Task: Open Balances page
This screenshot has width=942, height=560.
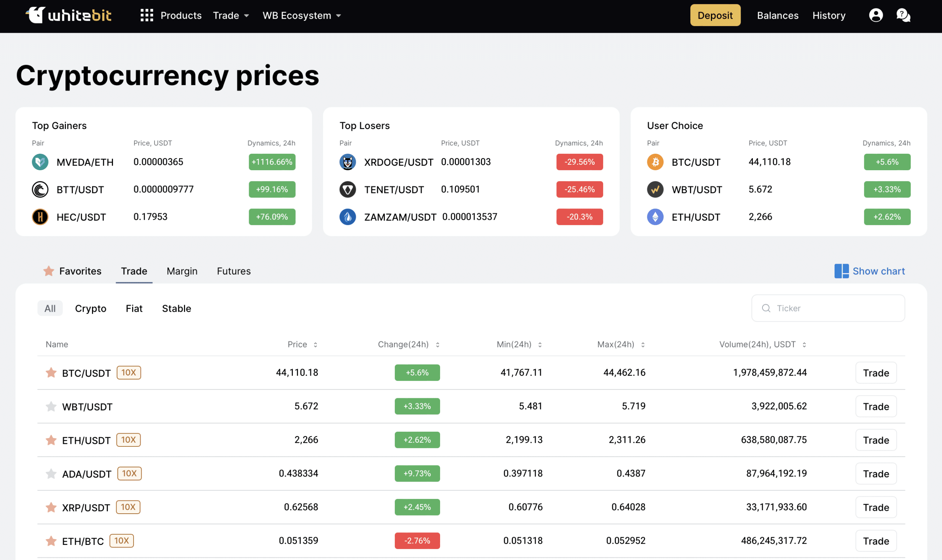Action: click(x=778, y=15)
